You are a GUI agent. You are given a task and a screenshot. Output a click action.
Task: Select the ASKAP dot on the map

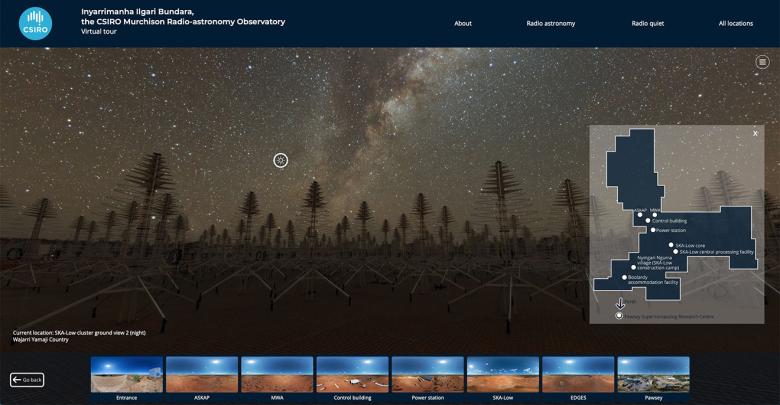click(640, 215)
